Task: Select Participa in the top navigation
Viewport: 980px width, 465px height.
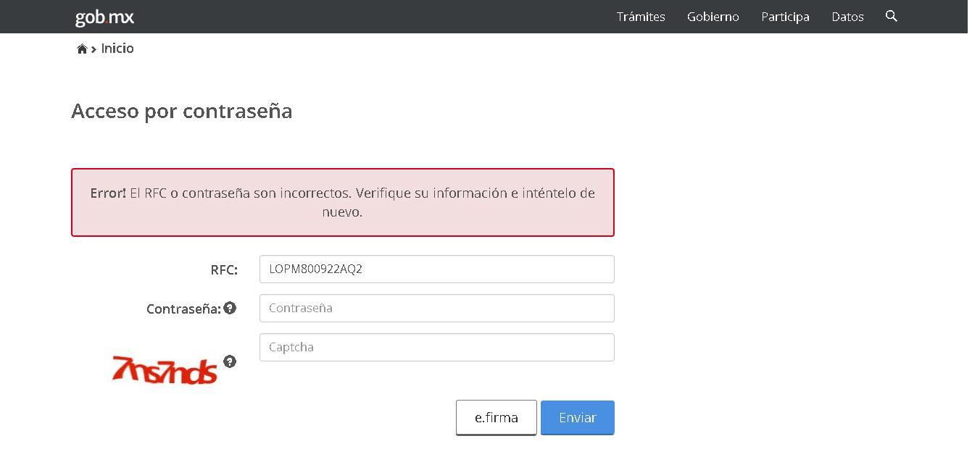Action: click(785, 17)
